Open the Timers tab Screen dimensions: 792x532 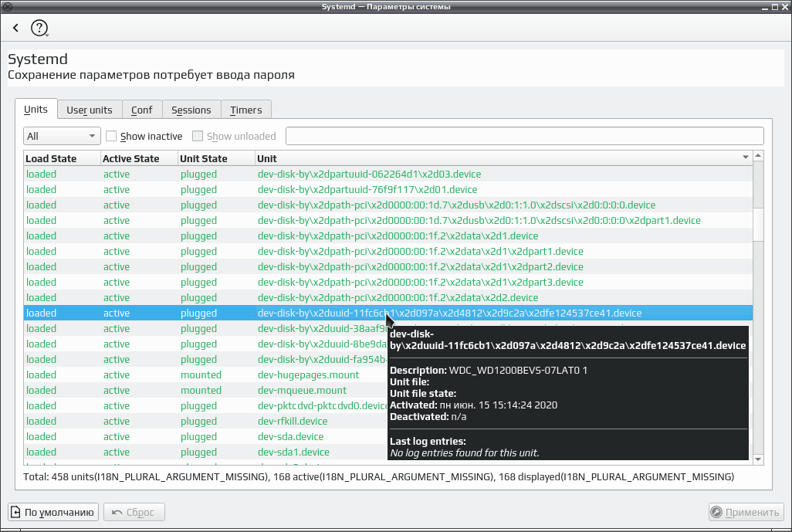pyautogui.click(x=246, y=110)
